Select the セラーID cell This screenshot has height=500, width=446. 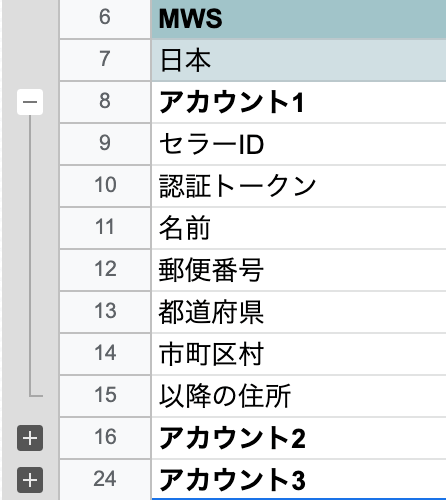tap(299, 144)
